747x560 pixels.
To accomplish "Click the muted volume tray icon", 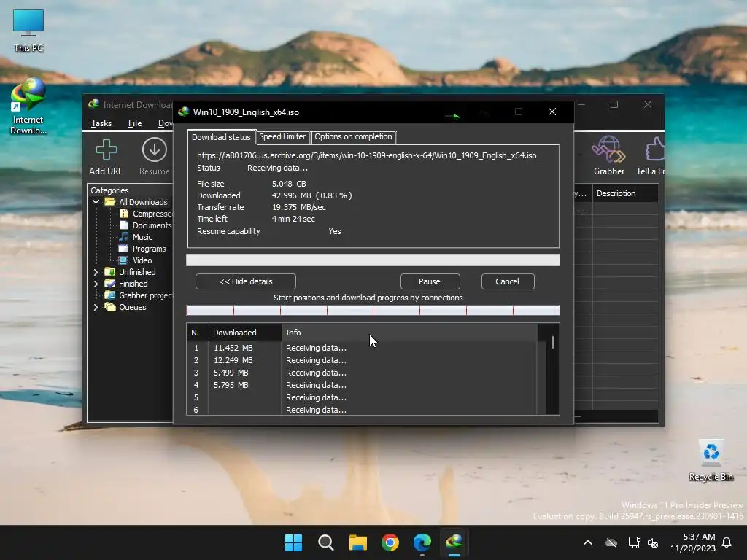I will (x=653, y=542).
